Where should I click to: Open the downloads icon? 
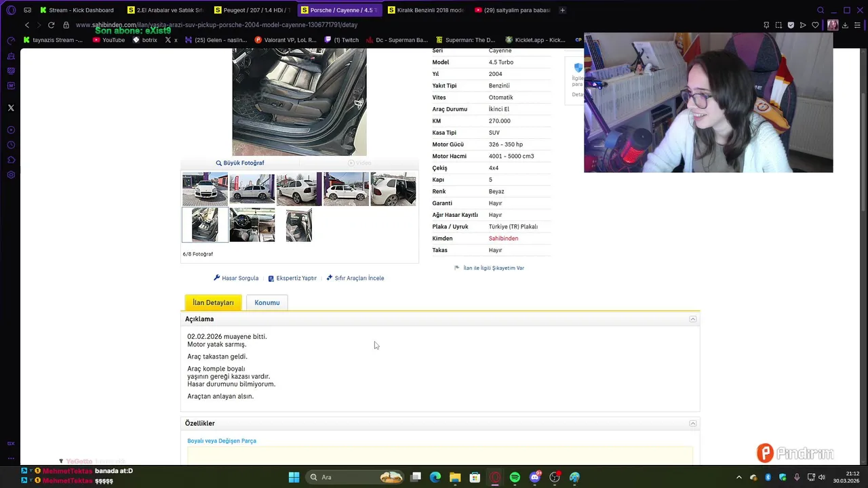846,25
